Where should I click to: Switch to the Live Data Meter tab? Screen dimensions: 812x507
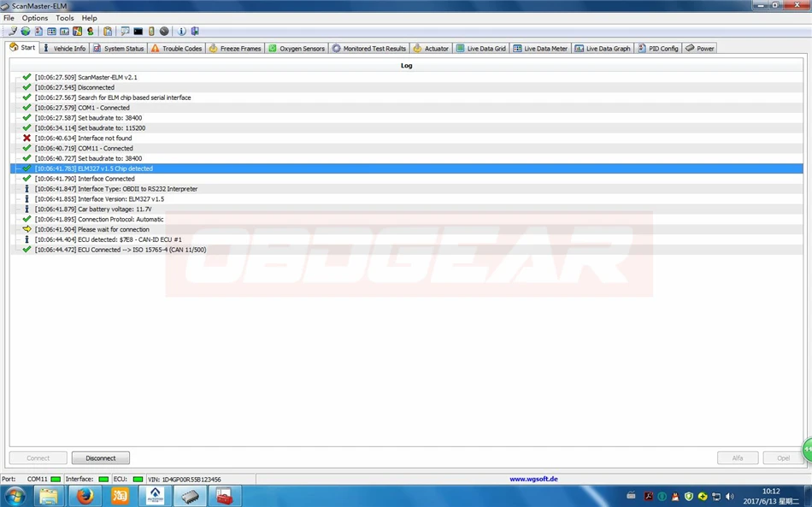tap(540, 48)
